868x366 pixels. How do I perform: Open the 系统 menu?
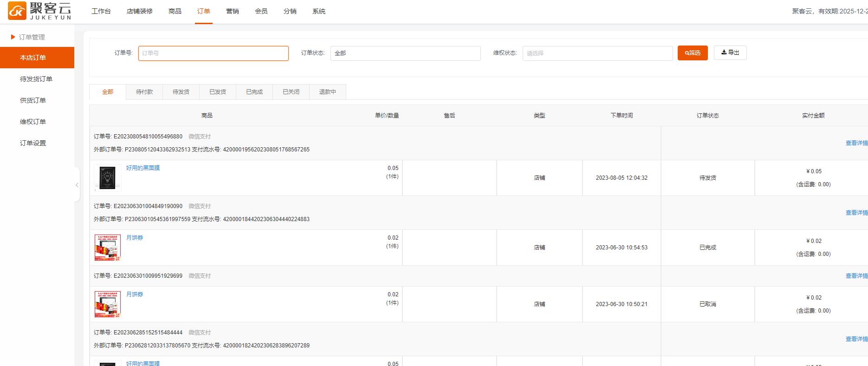(319, 11)
